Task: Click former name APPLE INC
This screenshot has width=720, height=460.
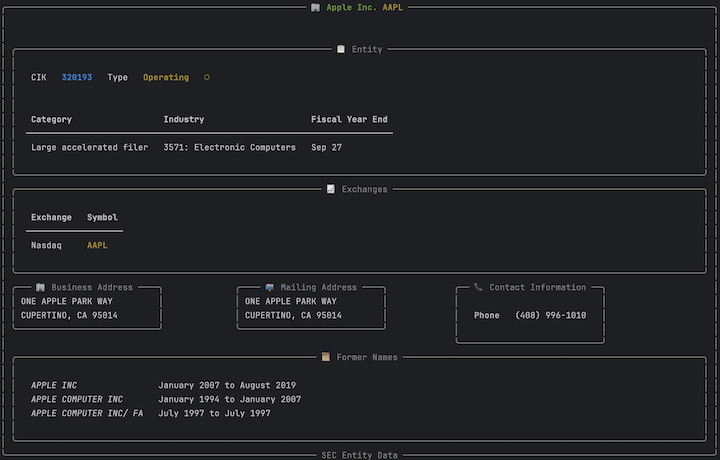Action: click(x=54, y=386)
